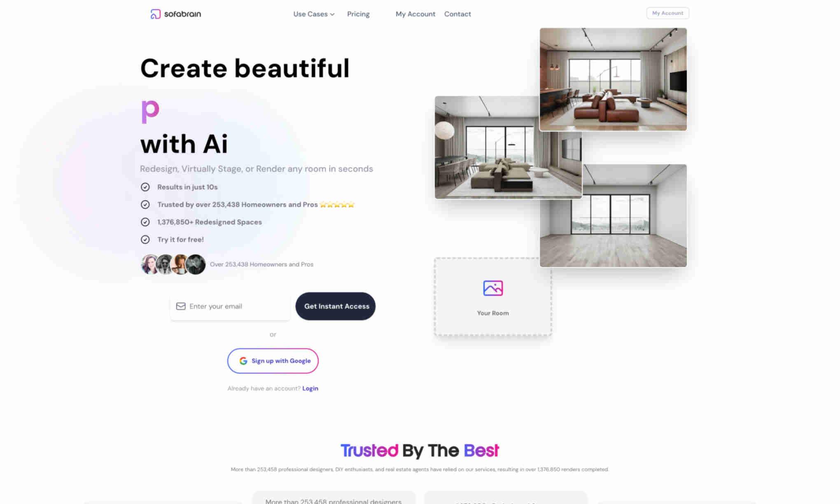Image resolution: width=840 pixels, height=504 pixels.
Task: Click the image upload icon in Your Room
Action: pyautogui.click(x=492, y=288)
